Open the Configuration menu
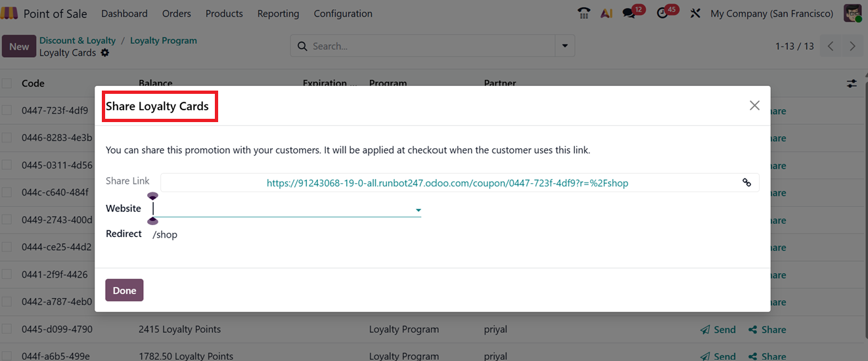 [342, 13]
